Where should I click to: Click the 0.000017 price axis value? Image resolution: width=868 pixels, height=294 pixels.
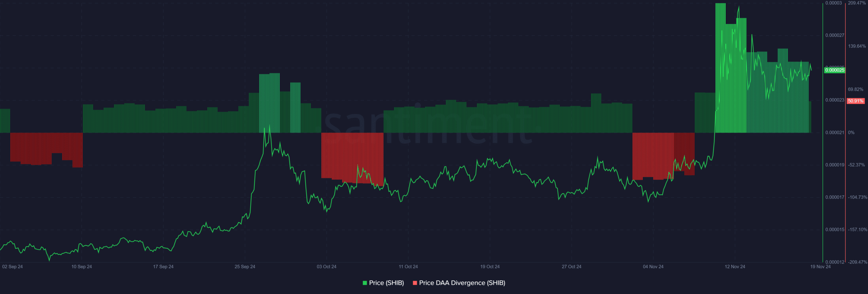(x=835, y=197)
